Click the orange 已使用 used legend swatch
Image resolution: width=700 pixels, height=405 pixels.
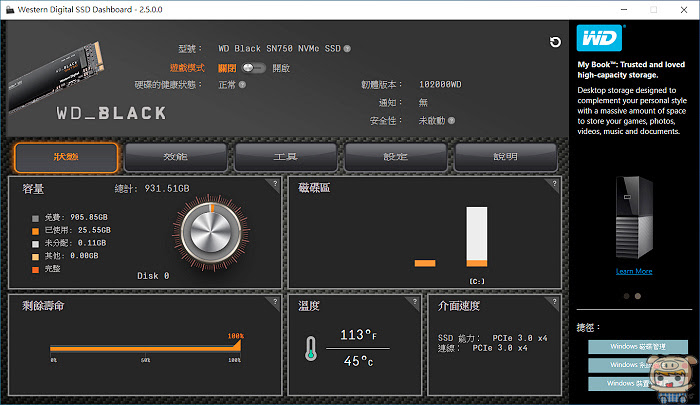tap(35, 231)
